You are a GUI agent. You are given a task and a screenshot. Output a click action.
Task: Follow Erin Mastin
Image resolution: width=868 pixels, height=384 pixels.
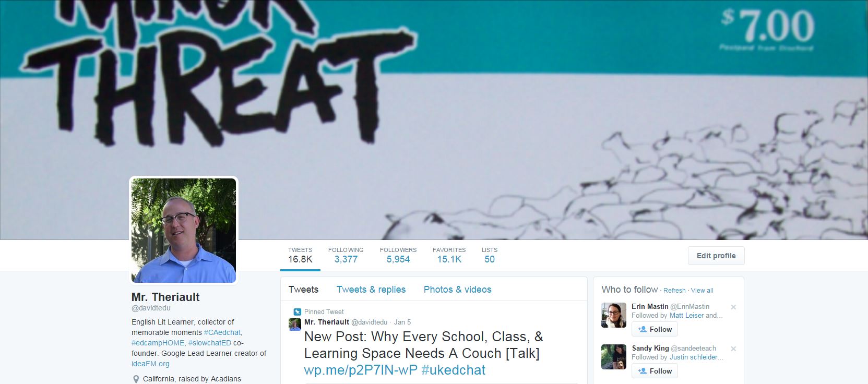tap(655, 329)
